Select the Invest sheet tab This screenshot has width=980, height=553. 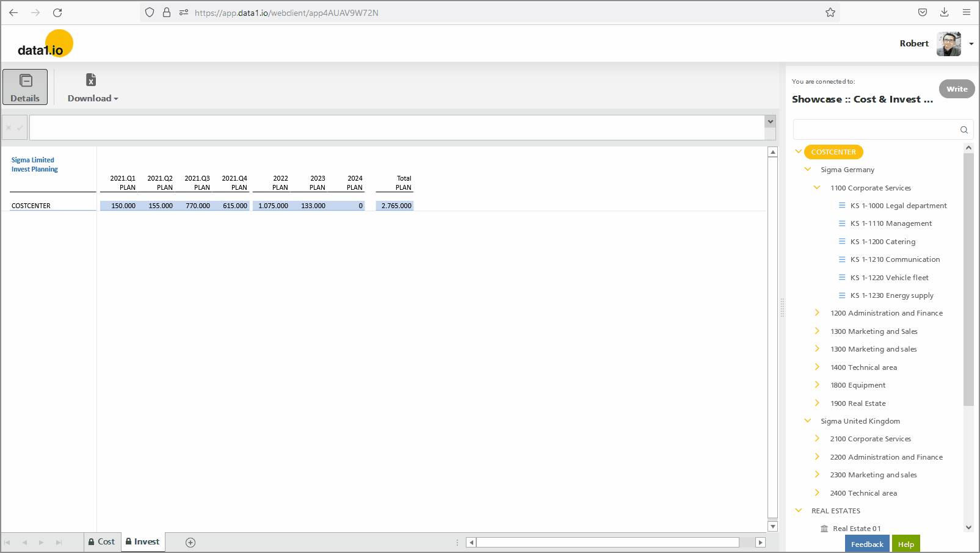(x=142, y=542)
